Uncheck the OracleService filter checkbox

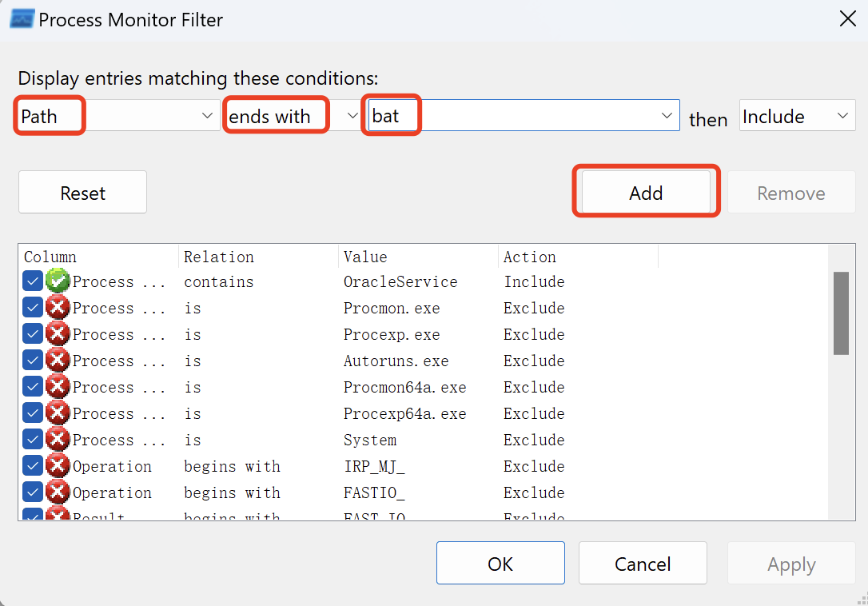[33, 281]
